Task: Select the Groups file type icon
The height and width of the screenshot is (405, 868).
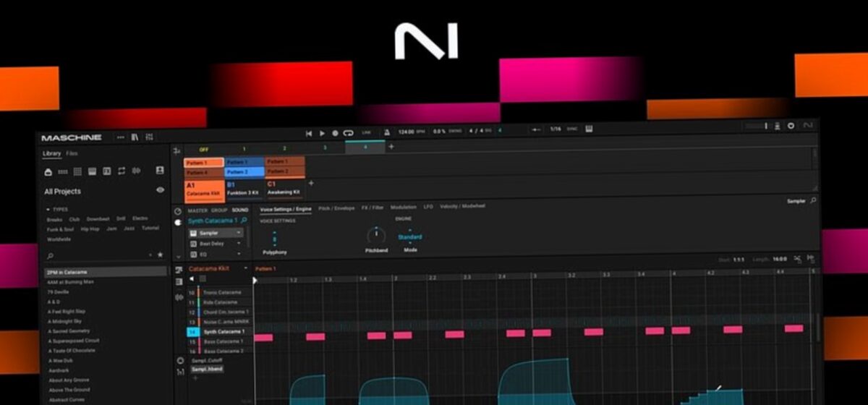Action: click(x=63, y=171)
